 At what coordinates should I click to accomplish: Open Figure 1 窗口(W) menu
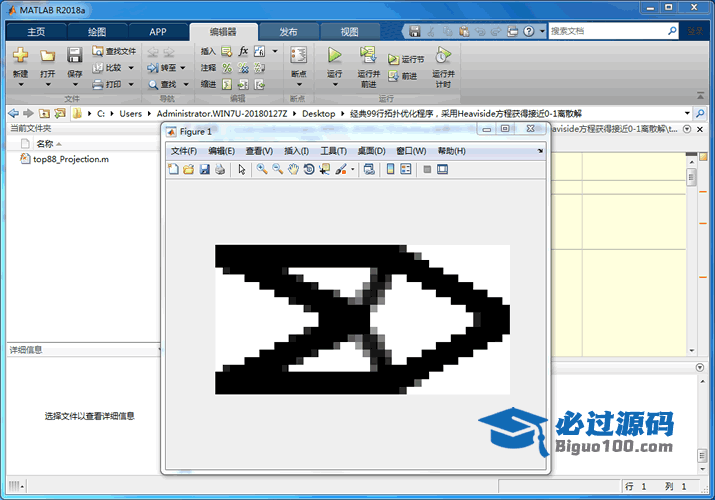tap(411, 151)
